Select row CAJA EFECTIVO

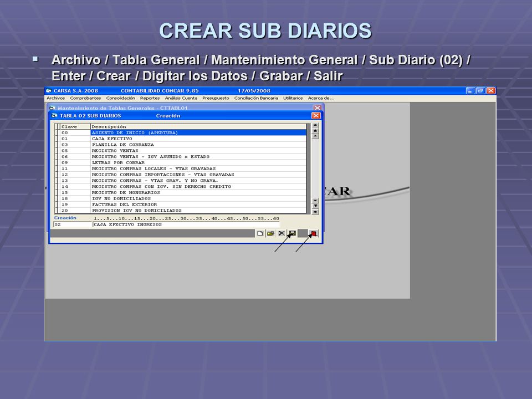(183, 139)
